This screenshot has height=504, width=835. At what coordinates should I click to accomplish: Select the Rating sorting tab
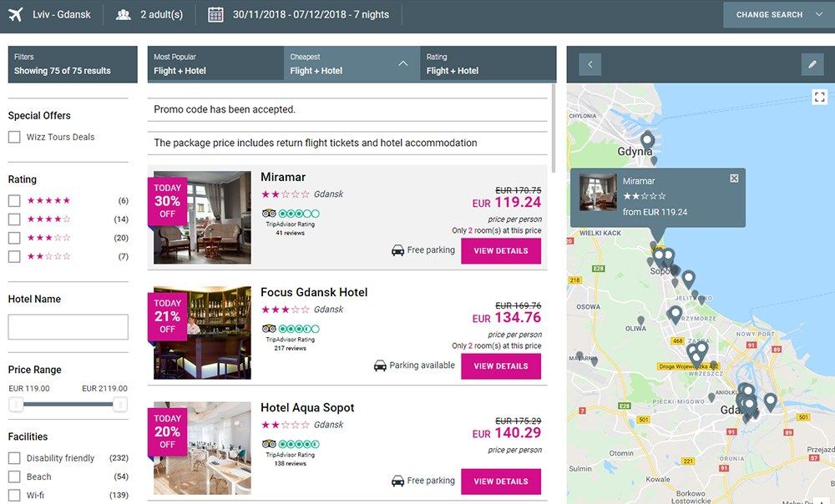pos(488,63)
